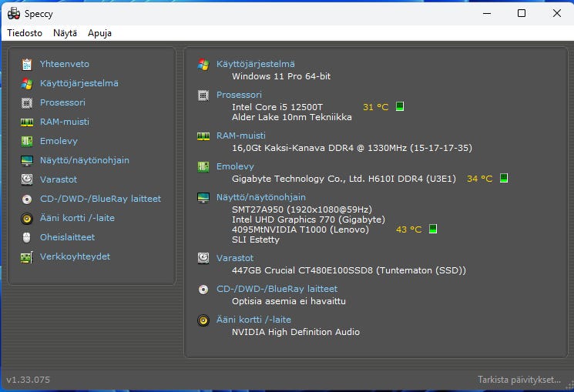Open Oheislaitteet section in sidebar
Viewport: 574px width, 392px height.
tap(67, 237)
